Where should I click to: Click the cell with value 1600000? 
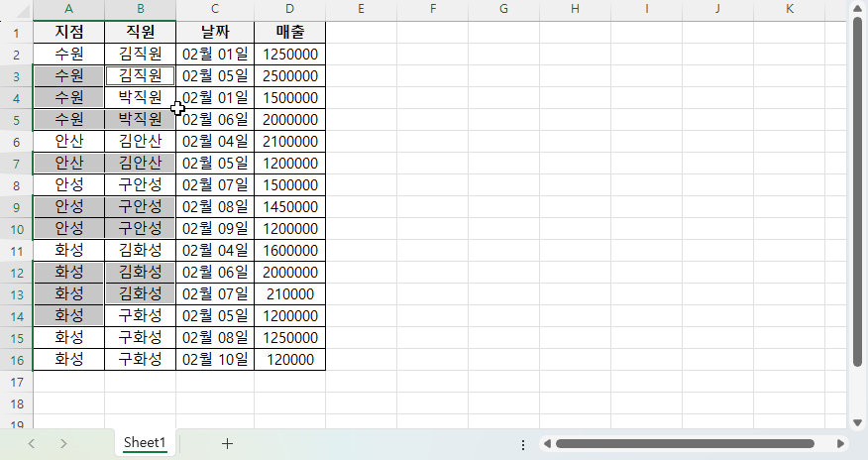(290, 250)
